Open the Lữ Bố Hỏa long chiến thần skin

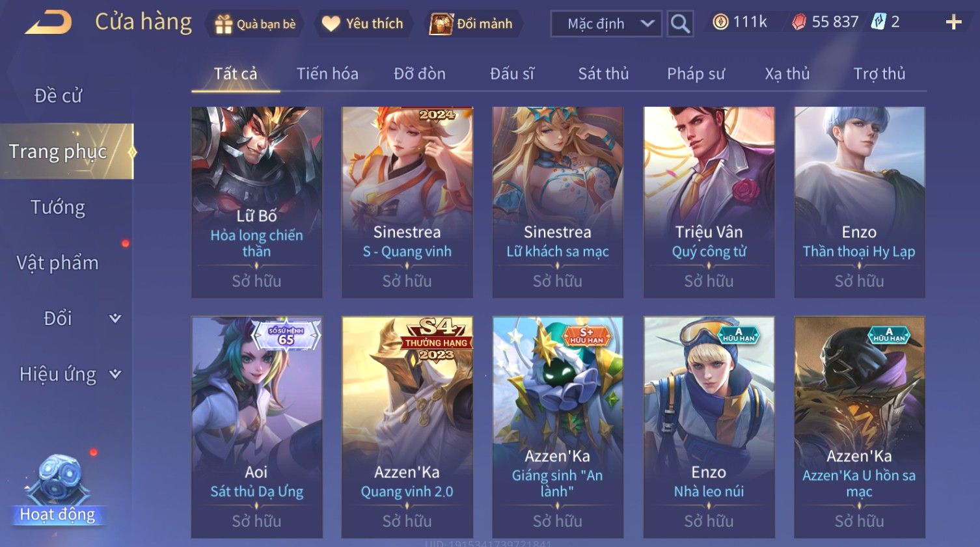coord(257,202)
